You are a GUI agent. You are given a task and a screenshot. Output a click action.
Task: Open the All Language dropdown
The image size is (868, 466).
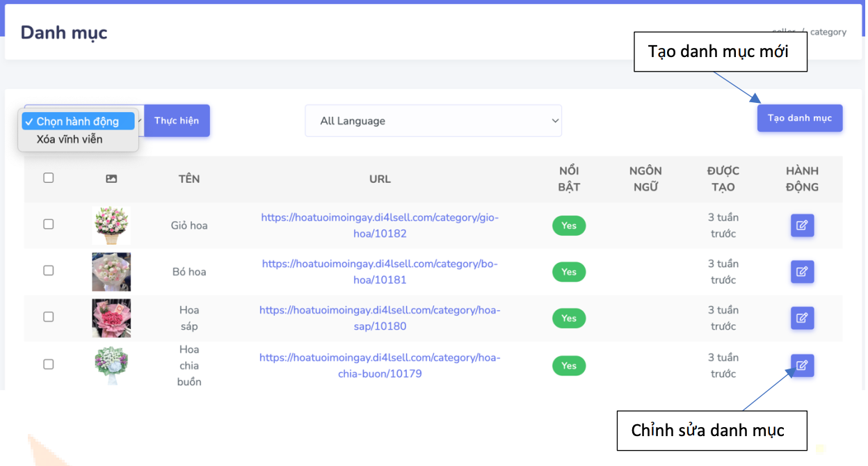point(433,121)
